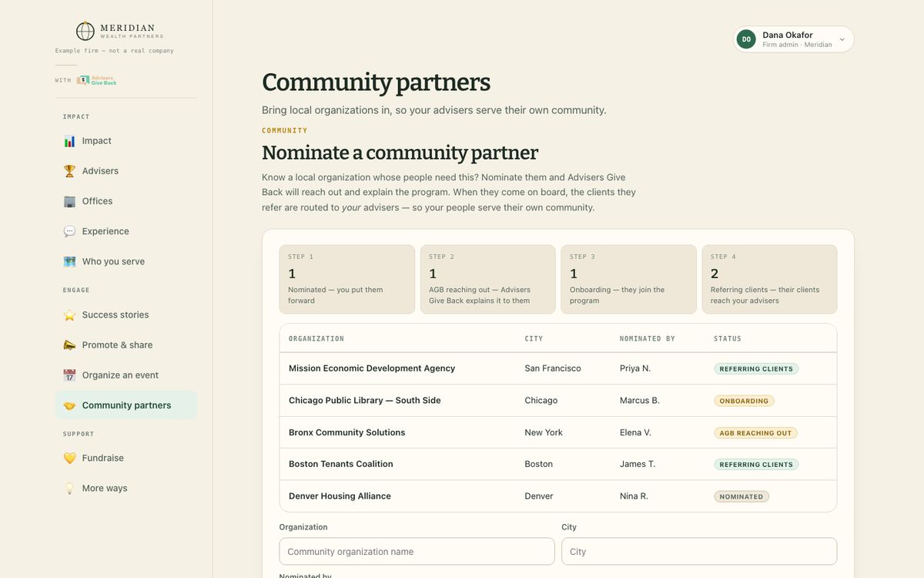Click the New York city cell
Image resolution: width=924 pixels, height=578 pixels.
pyautogui.click(x=544, y=432)
